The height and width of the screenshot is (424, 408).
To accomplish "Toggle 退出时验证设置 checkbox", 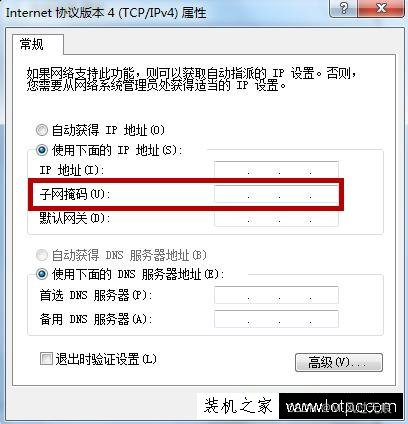I will tap(46, 359).
